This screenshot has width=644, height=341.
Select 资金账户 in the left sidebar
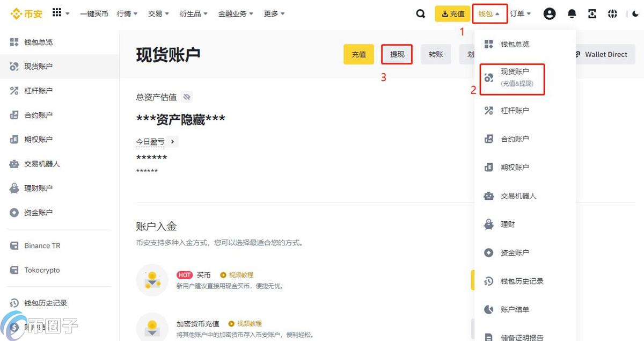pyautogui.click(x=41, y=212)
